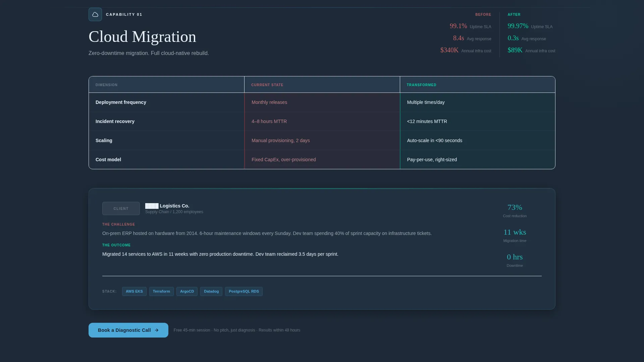The image size is (644, 362).
Task: Click the CLIENT logo placeholder
Action: (121, 208)
